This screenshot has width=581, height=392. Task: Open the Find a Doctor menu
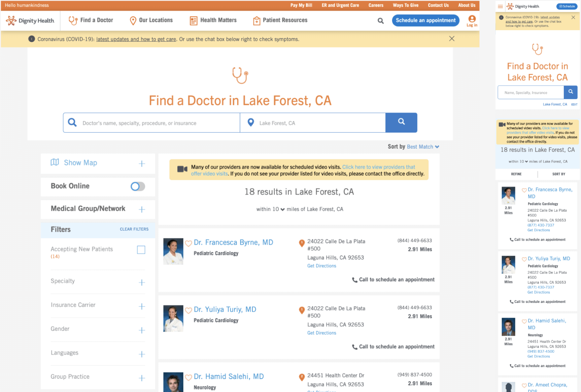pos(91,20)
